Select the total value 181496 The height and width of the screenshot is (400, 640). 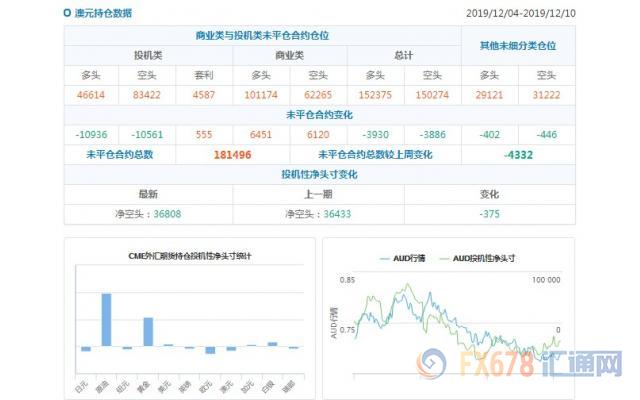(x=233, y=155)
